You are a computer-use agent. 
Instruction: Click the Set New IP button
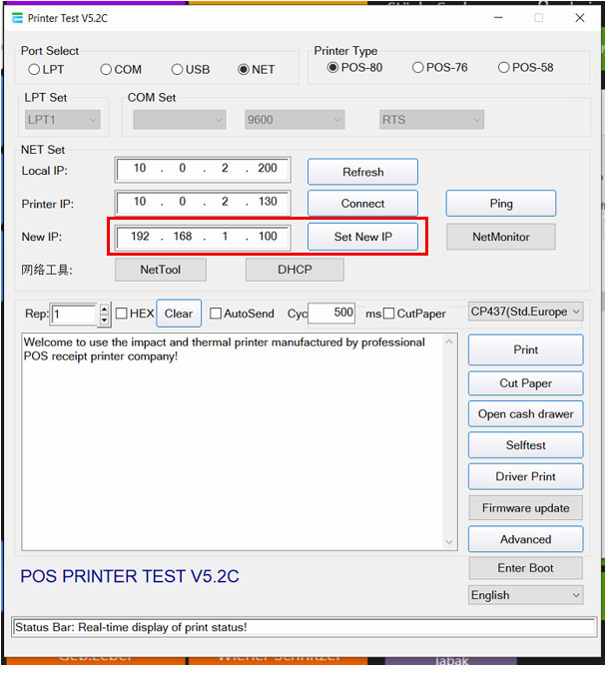(x=362, y=238)
